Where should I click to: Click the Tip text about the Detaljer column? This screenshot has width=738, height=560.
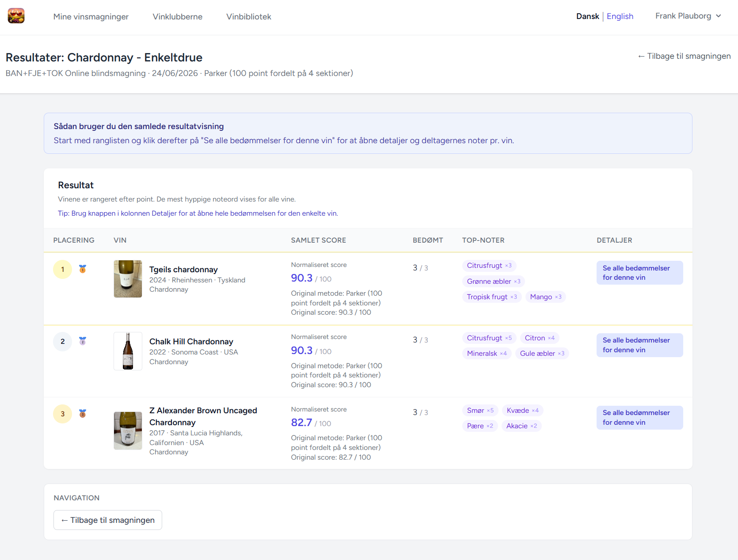[x=198, y=213]
